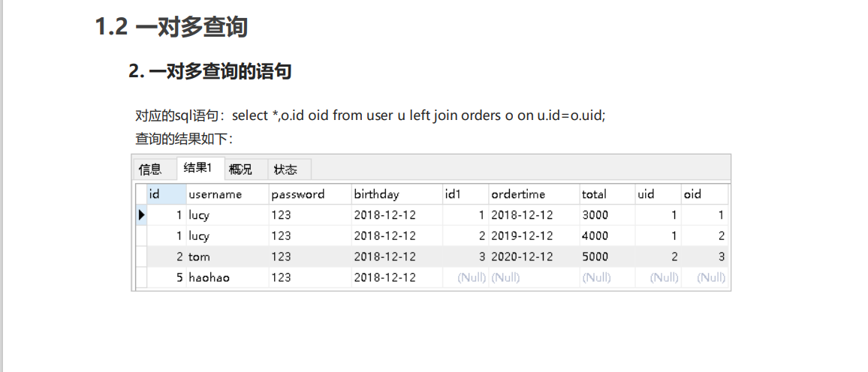
Task: Select the uid column header
Action: (x=646, y=194)
